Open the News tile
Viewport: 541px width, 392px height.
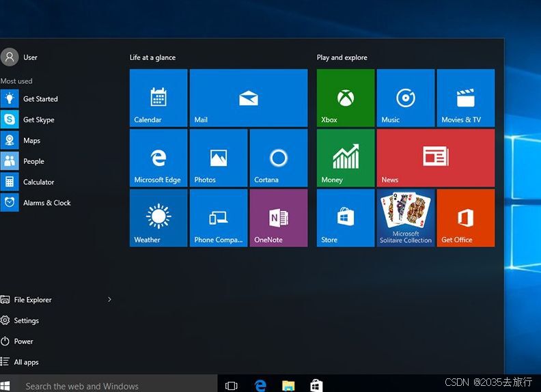click(435, 158)
